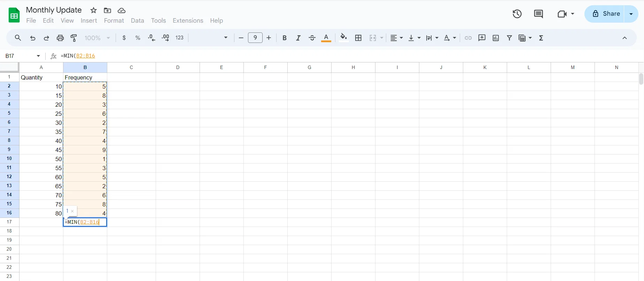
Task: Undo the last action
Action: 33,38
